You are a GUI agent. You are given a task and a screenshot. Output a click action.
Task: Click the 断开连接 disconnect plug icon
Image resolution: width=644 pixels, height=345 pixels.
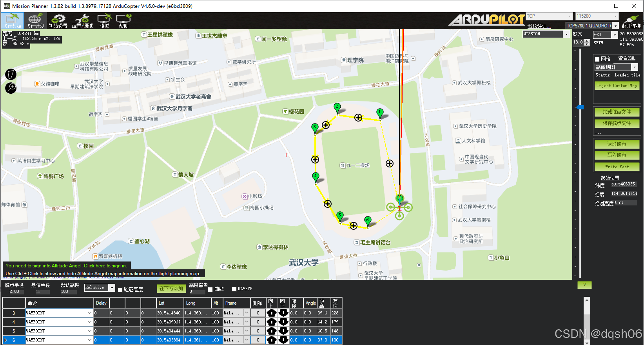(631, 21)
